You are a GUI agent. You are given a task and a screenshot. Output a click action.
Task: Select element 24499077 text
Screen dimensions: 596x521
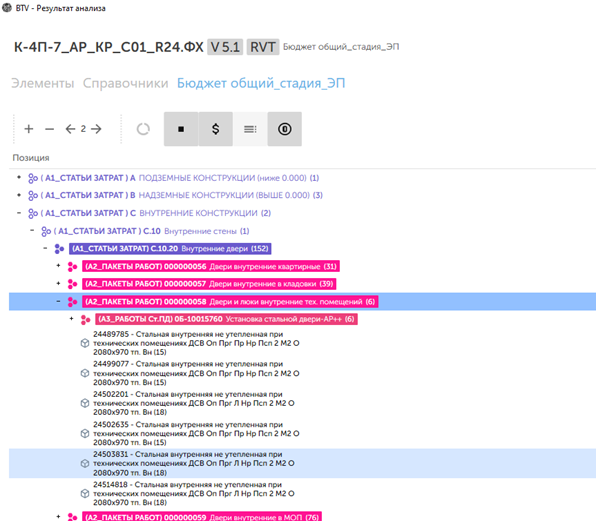coord(196,373)
